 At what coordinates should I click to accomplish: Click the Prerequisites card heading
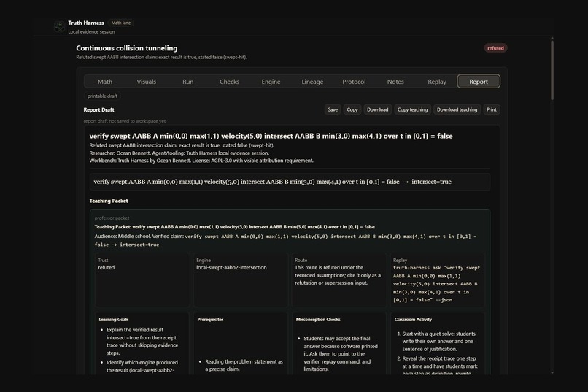tap(210, 320)
